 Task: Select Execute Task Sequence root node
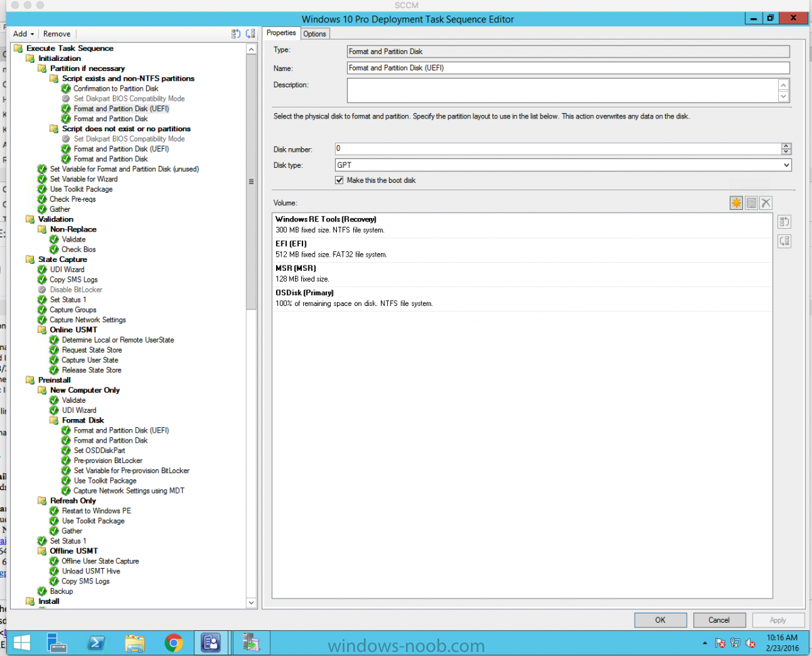[70, 48]
